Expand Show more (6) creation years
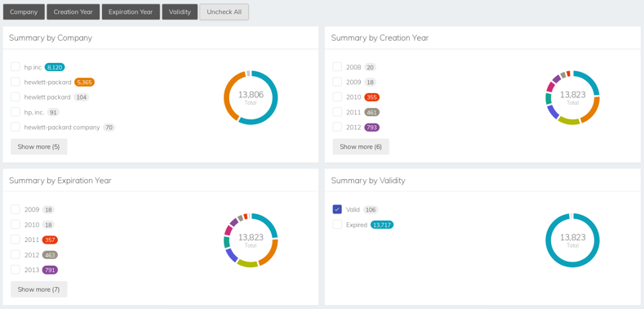This screenshot has height=309, width=644. point(361,147)
